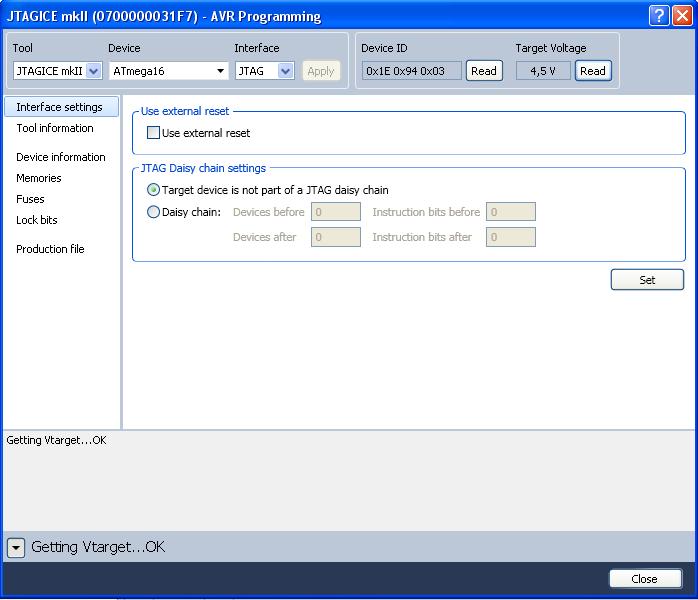The height and width of the screenshot is (600, 698).
Task: Open the Device information page
Action: pos(61,157)
